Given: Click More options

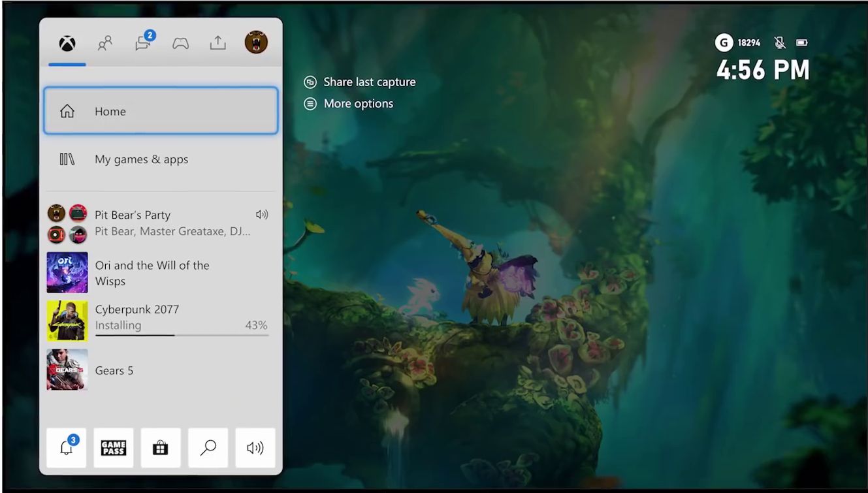Looking at the screenshot, I should pos(359,103).
